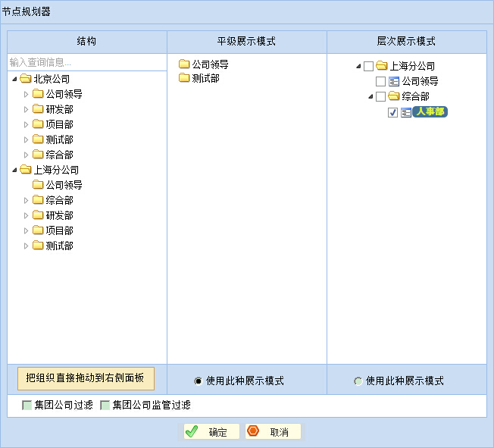Image resolution: width=494 pixels, height=448 pixels.
Task: Expand 研发部 under 北京公司
Action: (27, 109)
